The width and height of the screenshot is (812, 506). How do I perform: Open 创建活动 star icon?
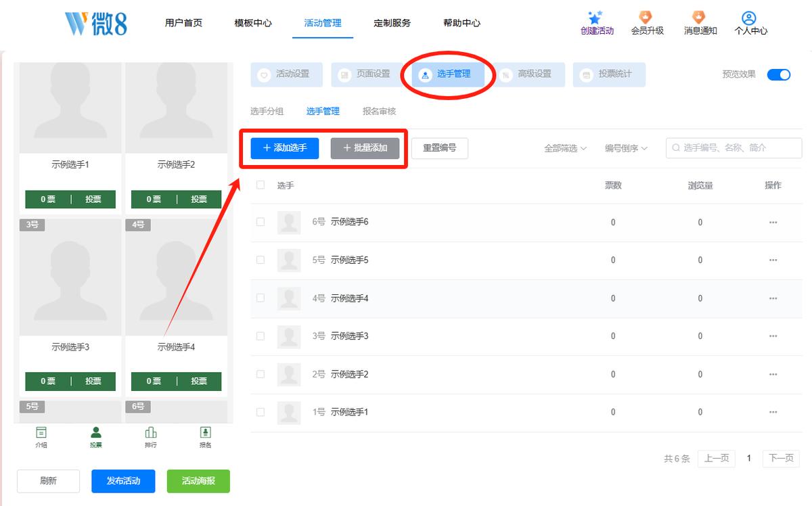point(597,18)
